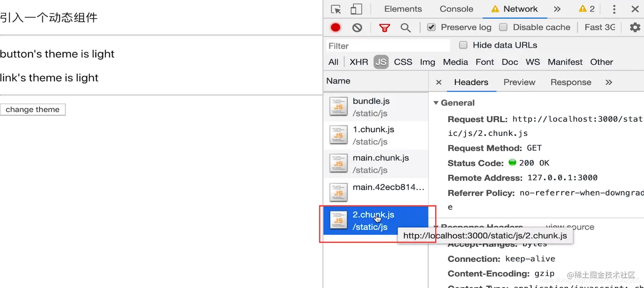Viewport: 644px width, 288px height.
Task: Click the Remote Address 127.0.0.1:3000 value
Action: (563, 178)
